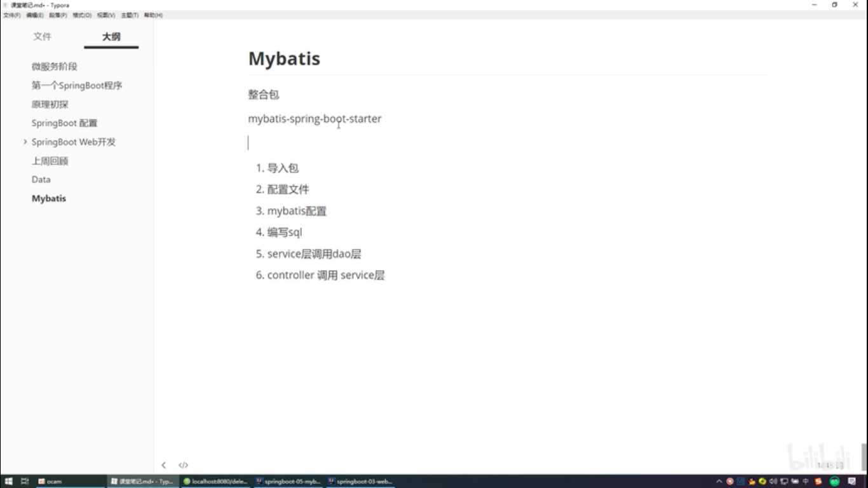Toggle source code mode icon
Screen dimensions: 868x488
pyautogui.click(x=183, y=465)
